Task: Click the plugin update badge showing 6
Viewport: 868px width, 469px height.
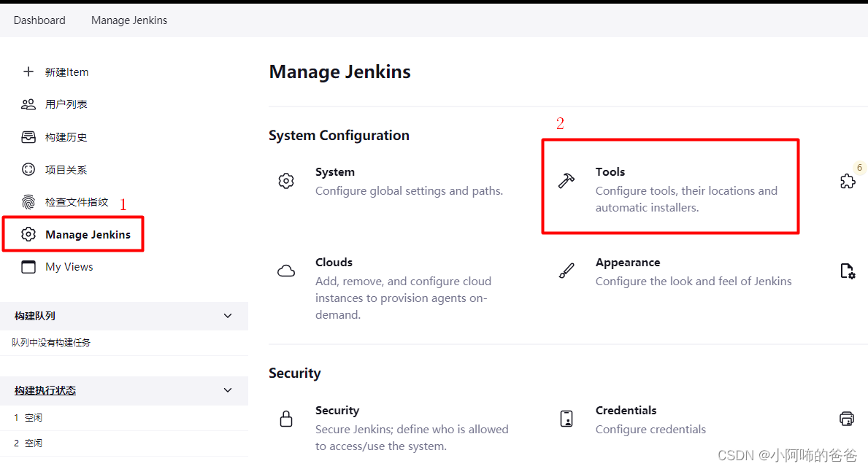Action: 859,167
